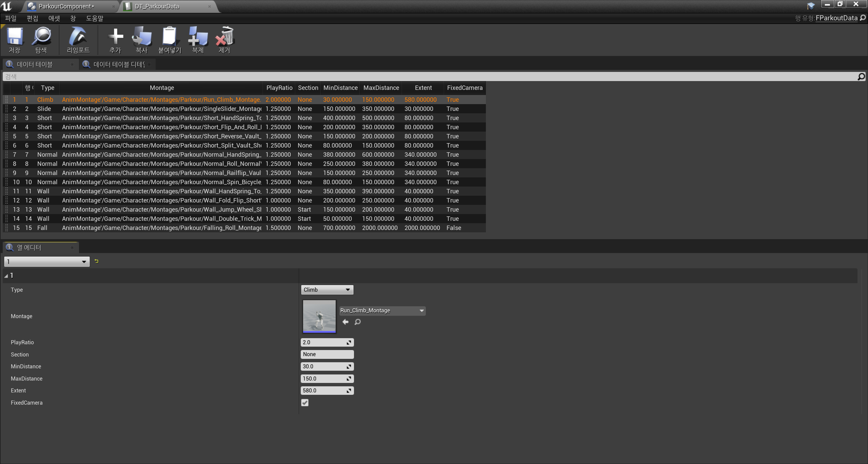The height and width of the screenshot is (464, 868).
Task: Click the Browse (탐색) magnifier icon
Action: click(41, 37)
